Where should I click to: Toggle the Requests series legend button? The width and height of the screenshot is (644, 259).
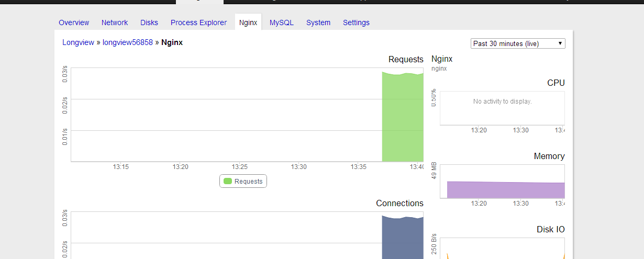243,181
